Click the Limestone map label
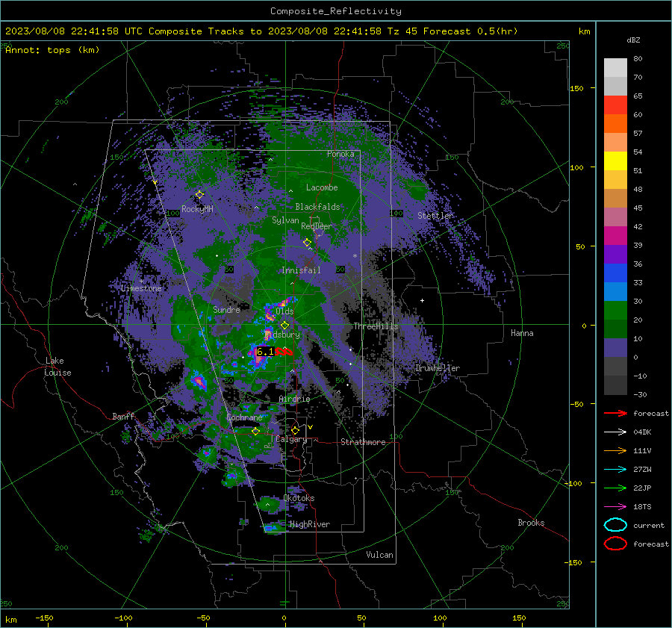The width and height of the screenshot is (672, 628). [x=141, y=288]
